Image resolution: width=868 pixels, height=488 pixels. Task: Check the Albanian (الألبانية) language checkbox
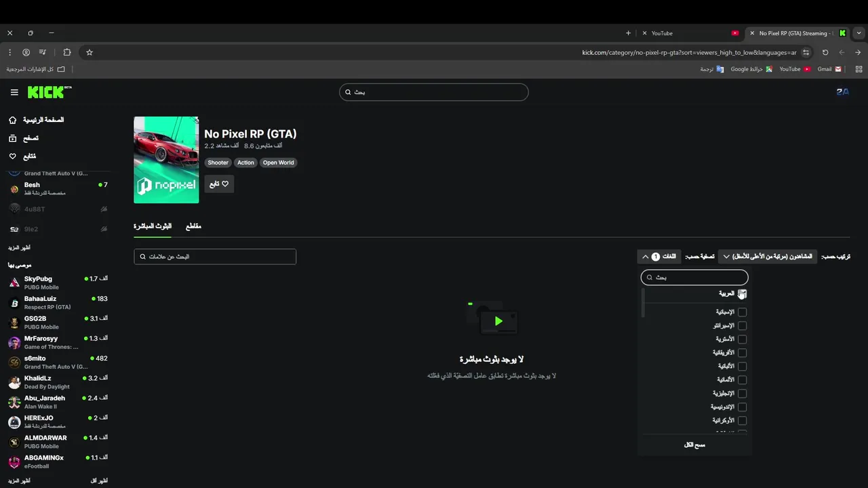[742, 366]
